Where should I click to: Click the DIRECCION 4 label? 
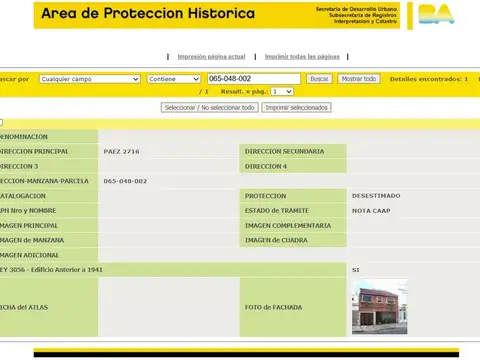pos(266,166)
